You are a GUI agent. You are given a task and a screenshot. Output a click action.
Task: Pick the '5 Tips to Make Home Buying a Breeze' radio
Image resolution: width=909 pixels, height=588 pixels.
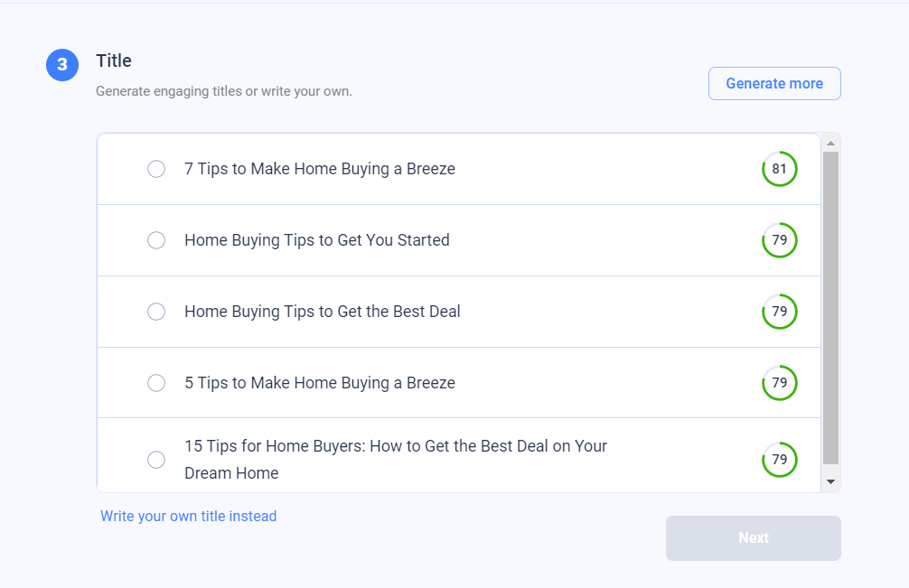point(156,382)
